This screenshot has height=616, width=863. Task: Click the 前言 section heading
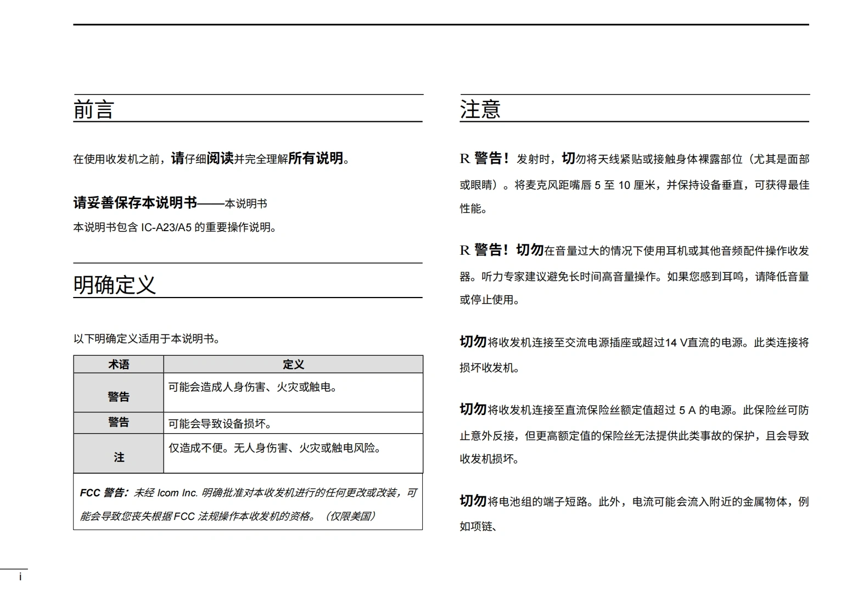click(94, 109)
